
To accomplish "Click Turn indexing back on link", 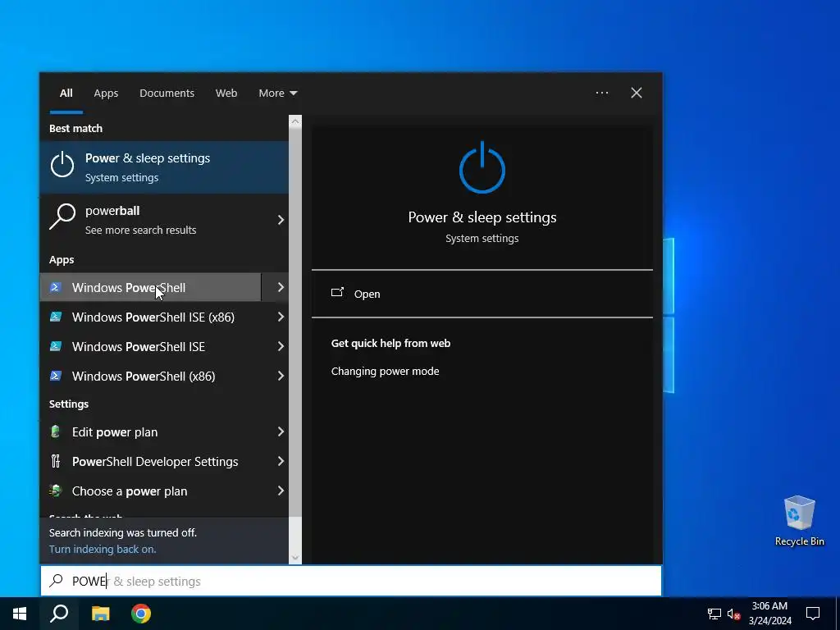I will coord(103,549).
